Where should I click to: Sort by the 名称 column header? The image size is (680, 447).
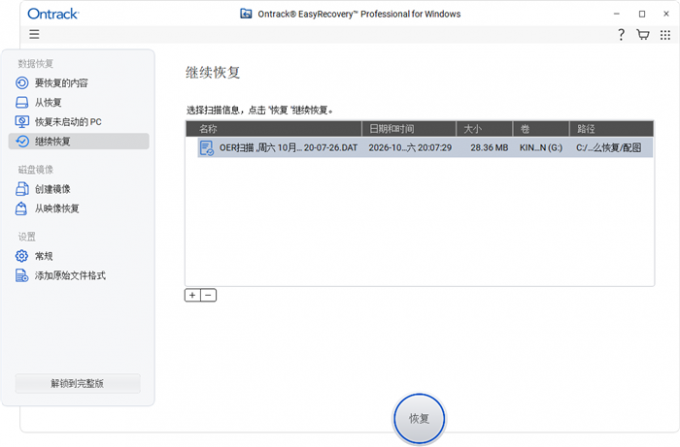(274, 129)
